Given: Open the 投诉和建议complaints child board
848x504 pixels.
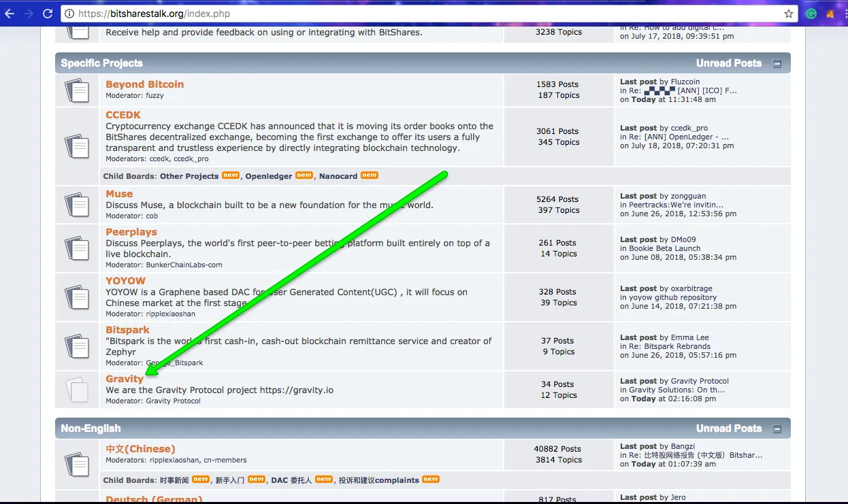Looking at the screenshot, I should 379,480.
